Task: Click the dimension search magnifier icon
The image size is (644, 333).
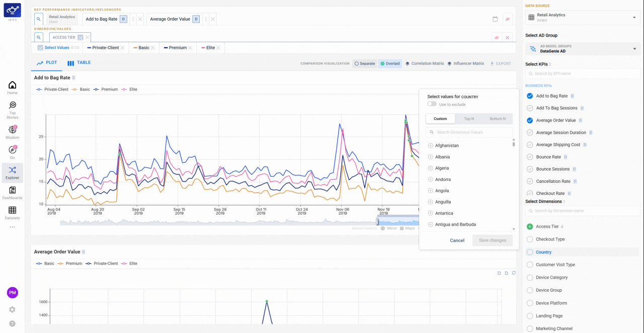Action: point(39,37)
